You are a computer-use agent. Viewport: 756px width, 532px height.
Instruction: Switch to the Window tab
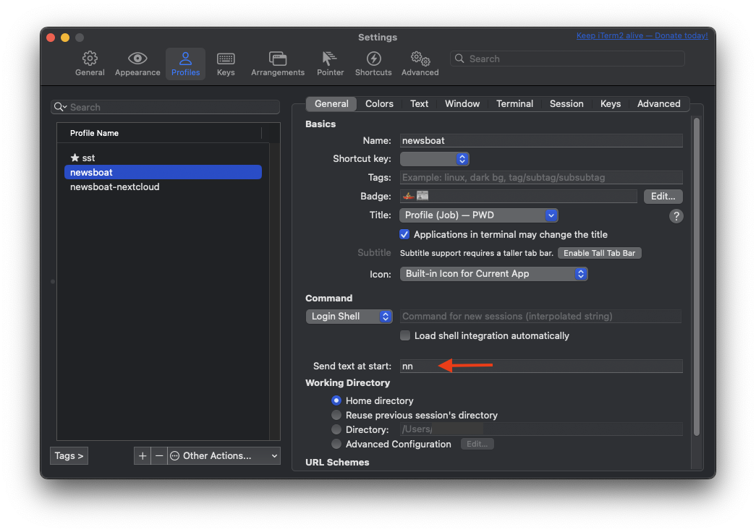(x=462, y=103)
